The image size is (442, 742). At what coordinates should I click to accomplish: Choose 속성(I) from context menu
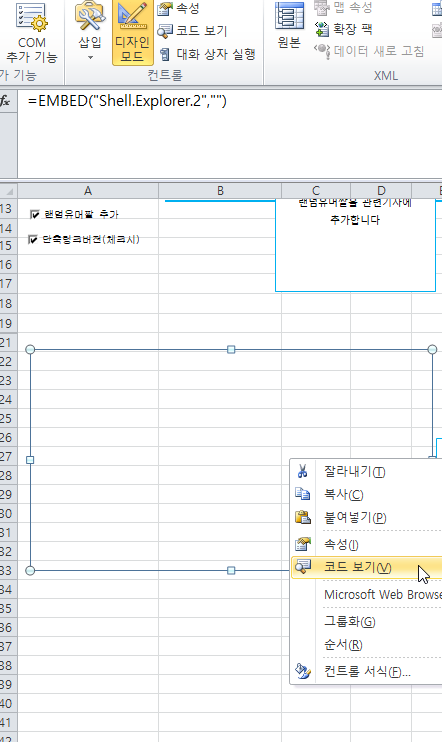pyautogui.click(x=367, y=545)
